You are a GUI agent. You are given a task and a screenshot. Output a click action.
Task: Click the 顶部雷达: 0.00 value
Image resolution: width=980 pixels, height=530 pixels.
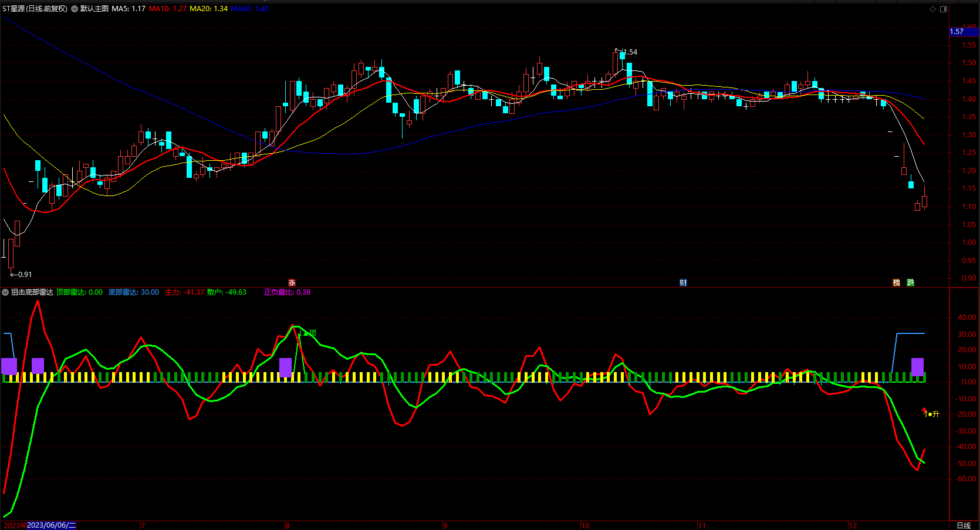pos(79,292)
